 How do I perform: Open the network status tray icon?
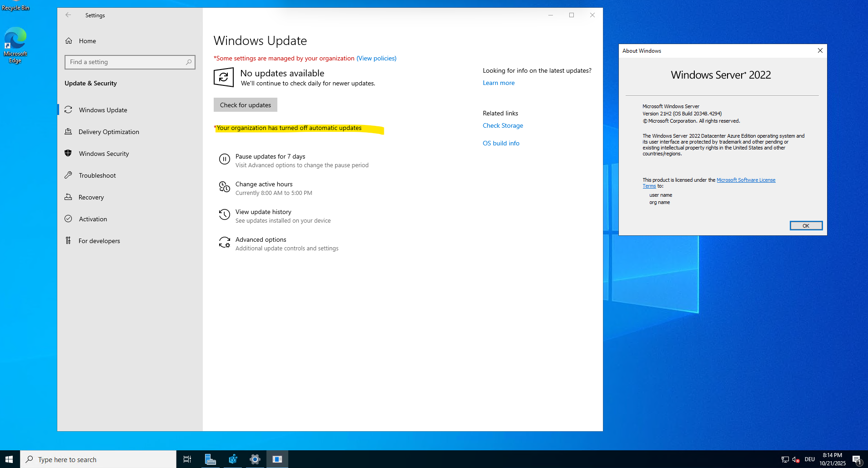[x=785, y=459]
